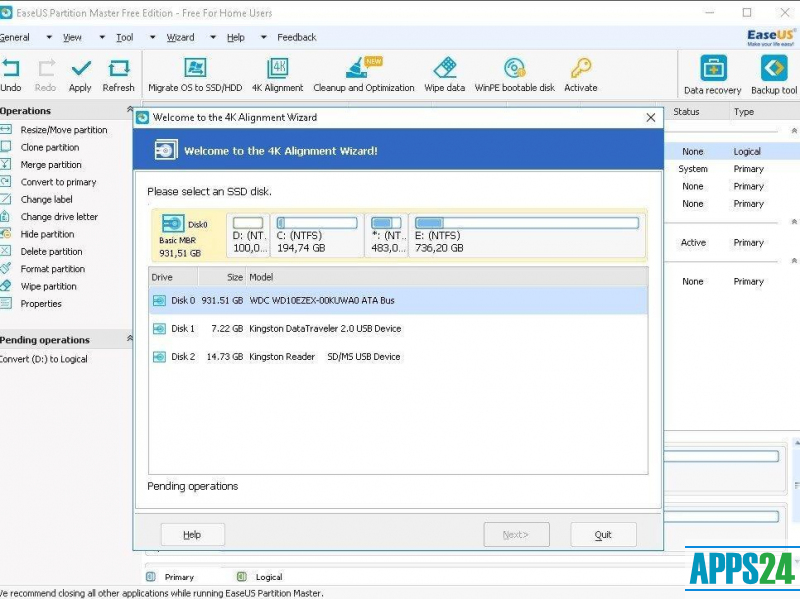
Task: Expand the dropdown arrow next to Wizard
Action: tap(213, 37)
